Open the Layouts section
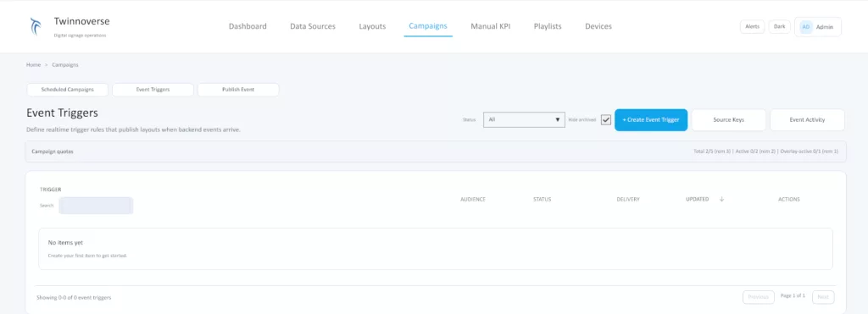The height and width of the screenshot is (314, 868). [372, 26]
